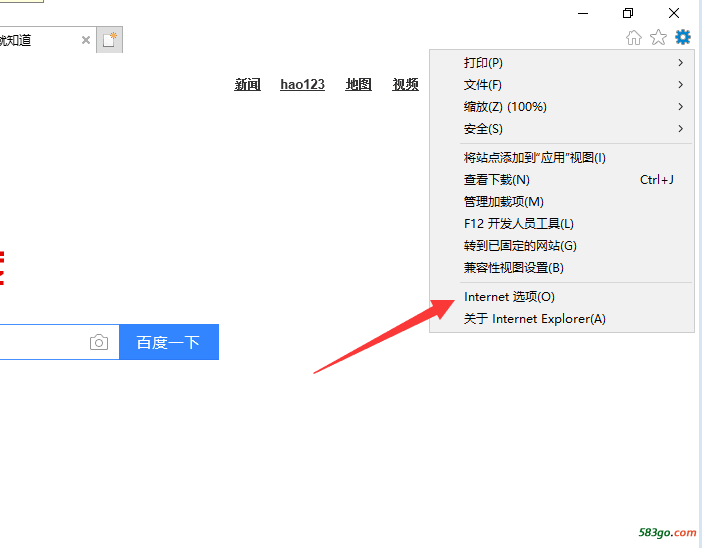Image resolution: width=702 pixels, height=548 pixels.
Task: Select 管理加载项(M) menu entry
Action: (562, 201)
